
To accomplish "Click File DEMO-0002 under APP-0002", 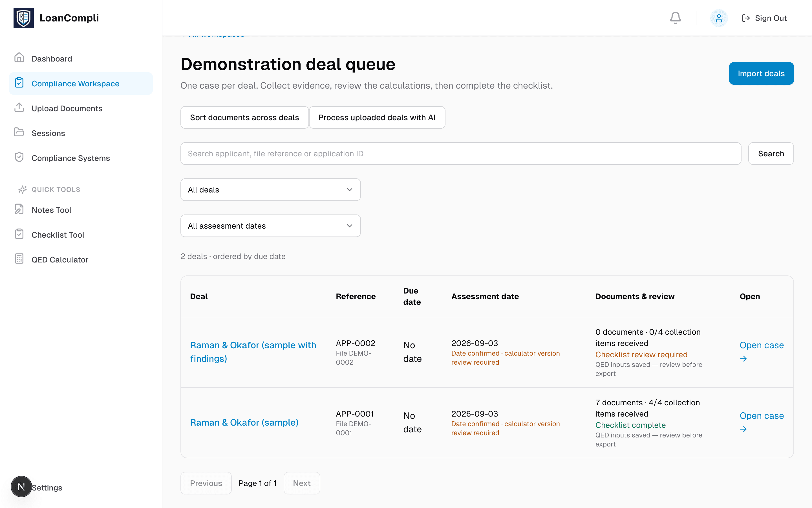I will point(353,358).
